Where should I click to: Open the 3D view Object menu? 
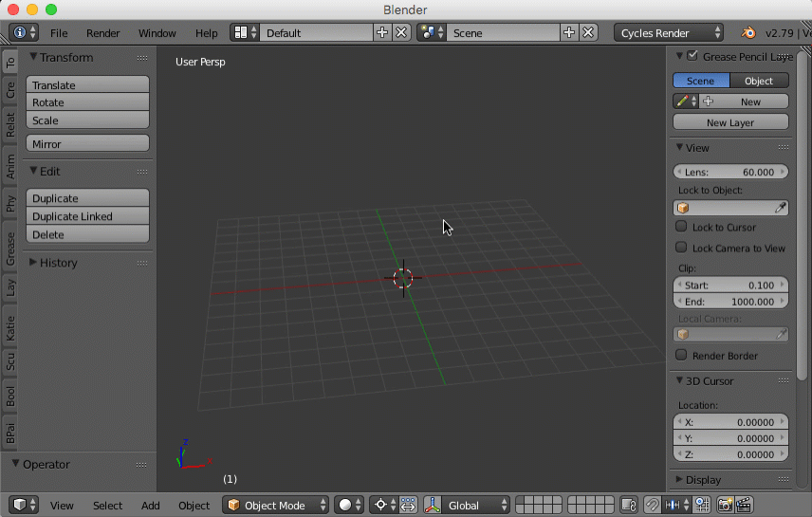point(194,505)
